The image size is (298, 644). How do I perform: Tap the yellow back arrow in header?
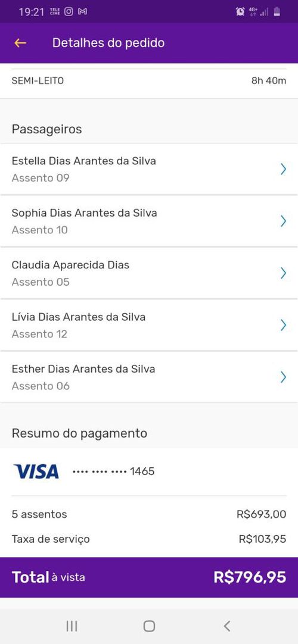[20, 43]
